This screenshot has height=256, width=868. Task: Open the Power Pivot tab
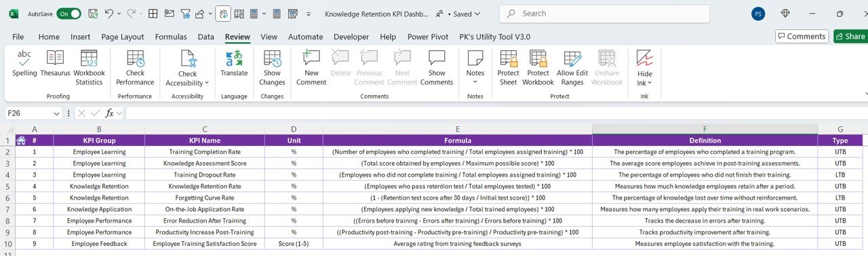428,37
